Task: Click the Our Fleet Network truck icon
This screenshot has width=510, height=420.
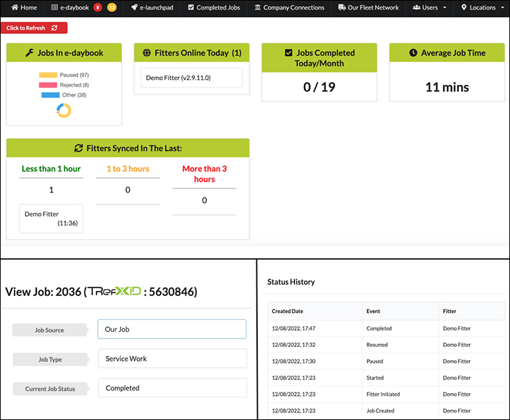Action: coord(342,8)
